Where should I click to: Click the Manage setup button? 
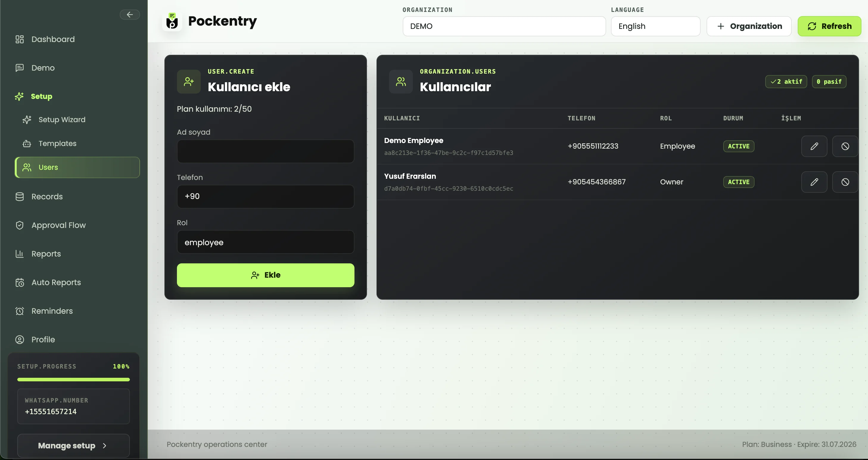pyautogui.click(x=74, y=445)
